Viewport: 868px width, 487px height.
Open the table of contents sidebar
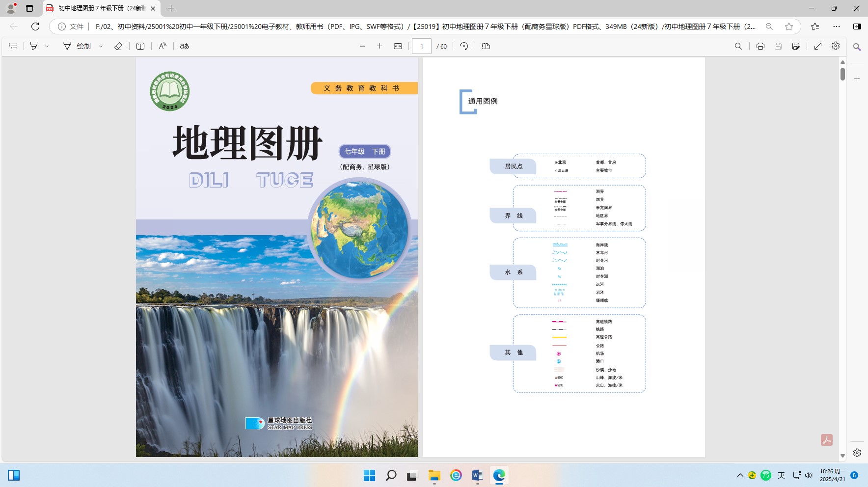(x=13, y=46)
